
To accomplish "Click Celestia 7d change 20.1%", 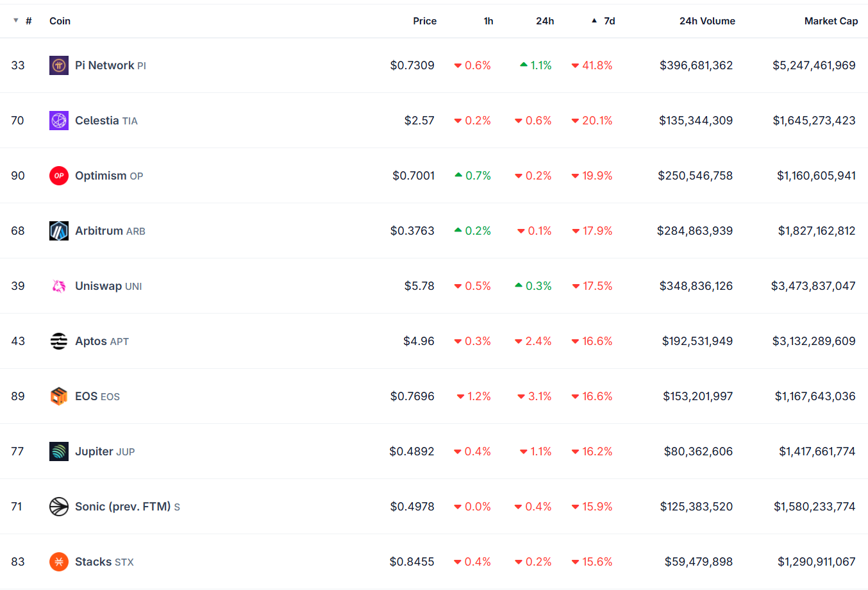I will point(592,121).
